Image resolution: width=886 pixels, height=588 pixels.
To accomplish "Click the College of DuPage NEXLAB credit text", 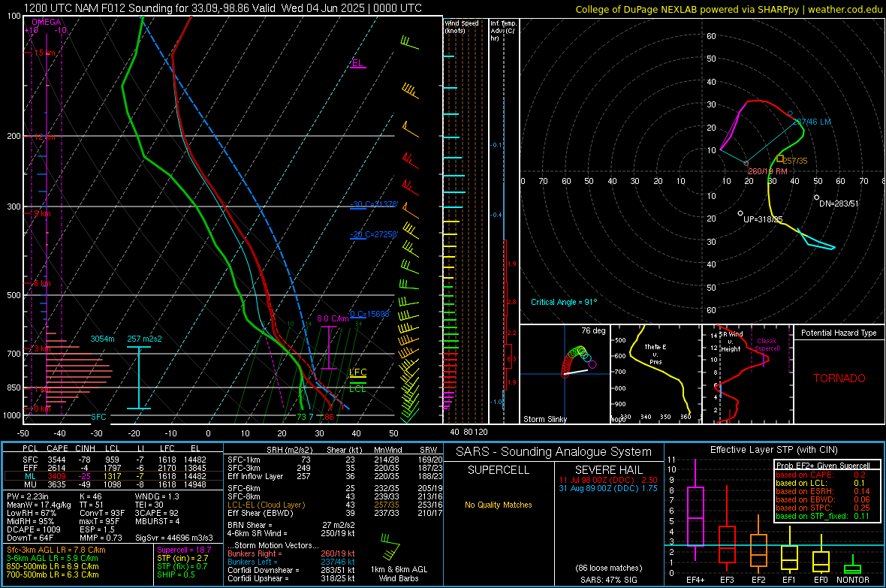I will point(728,9).
